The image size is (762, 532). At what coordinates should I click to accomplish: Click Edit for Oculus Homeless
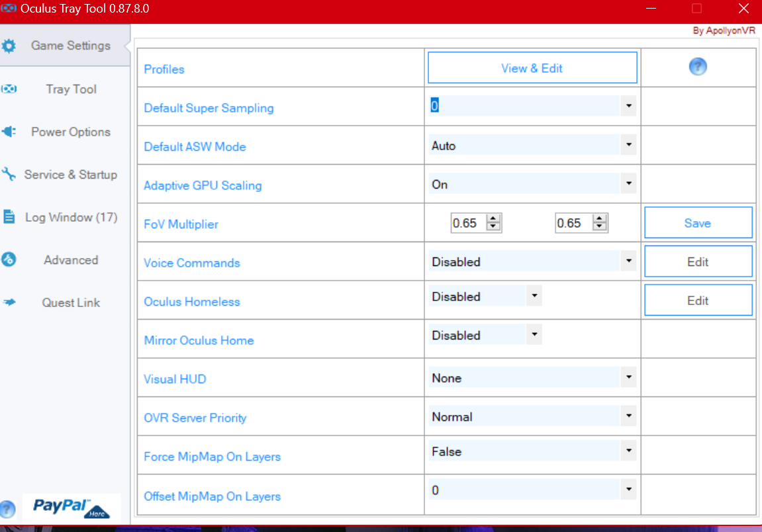click(698, 300)
